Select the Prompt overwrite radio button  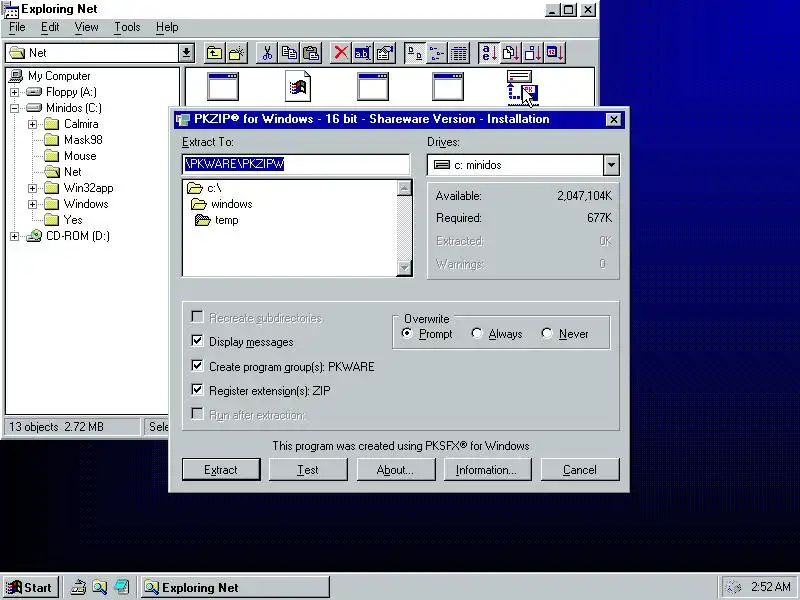coord(407,333)
